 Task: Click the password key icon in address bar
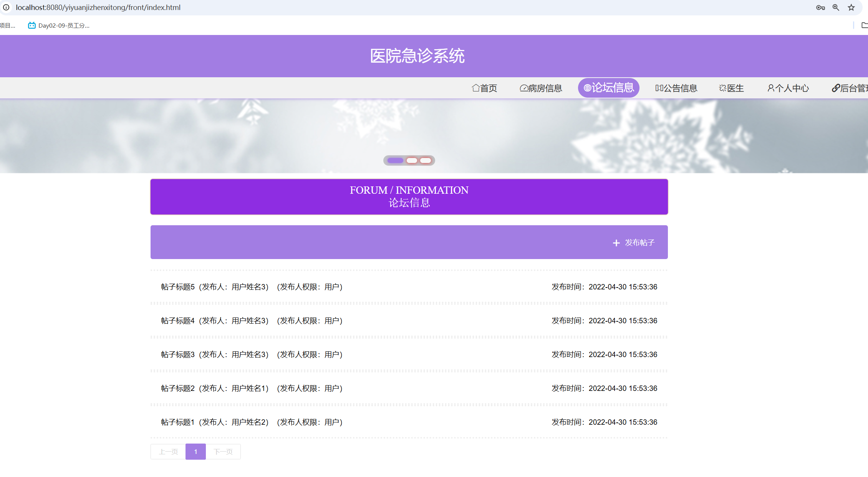click(820, 7)
